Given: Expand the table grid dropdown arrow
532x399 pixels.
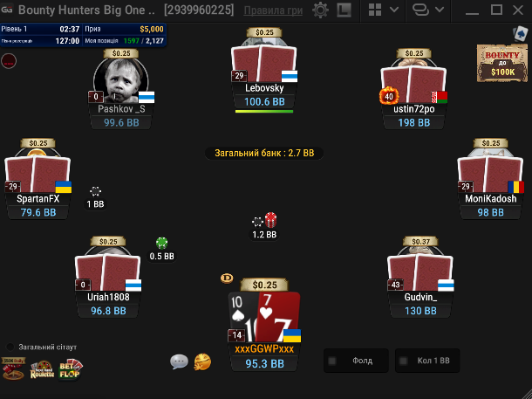Looking at the screenshot, I should point(394,10).
